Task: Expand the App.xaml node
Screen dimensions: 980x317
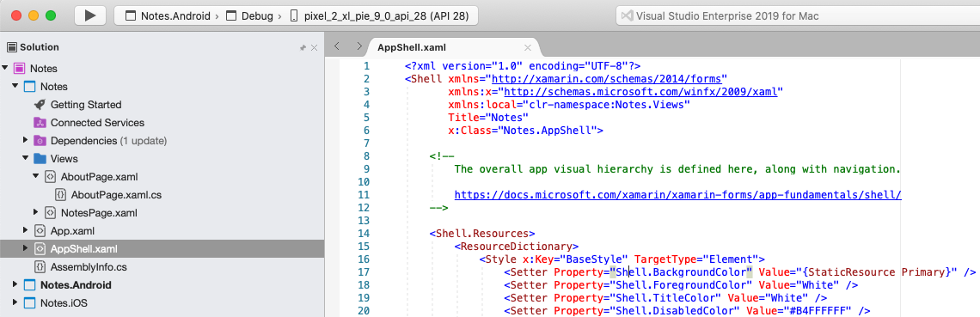Action: [26, 231]
